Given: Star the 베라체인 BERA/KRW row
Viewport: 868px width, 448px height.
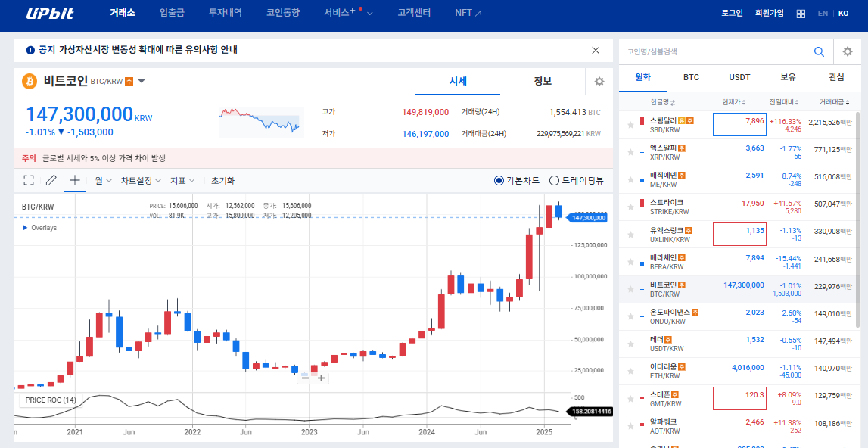Looking at the screenshot, I should (x=630, y=262).
